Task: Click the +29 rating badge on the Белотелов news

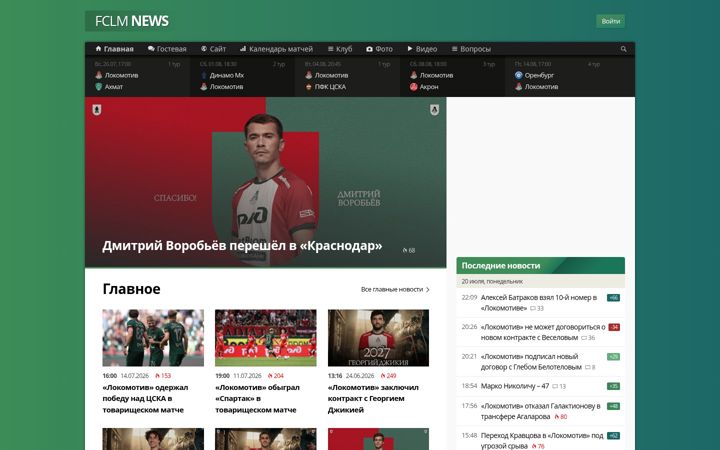Action: 613,357
